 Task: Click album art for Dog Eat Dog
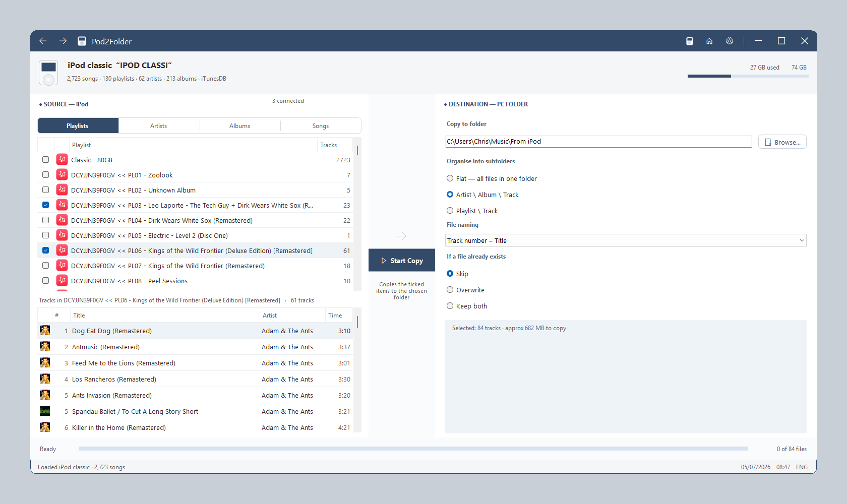[x=45, y=331]
